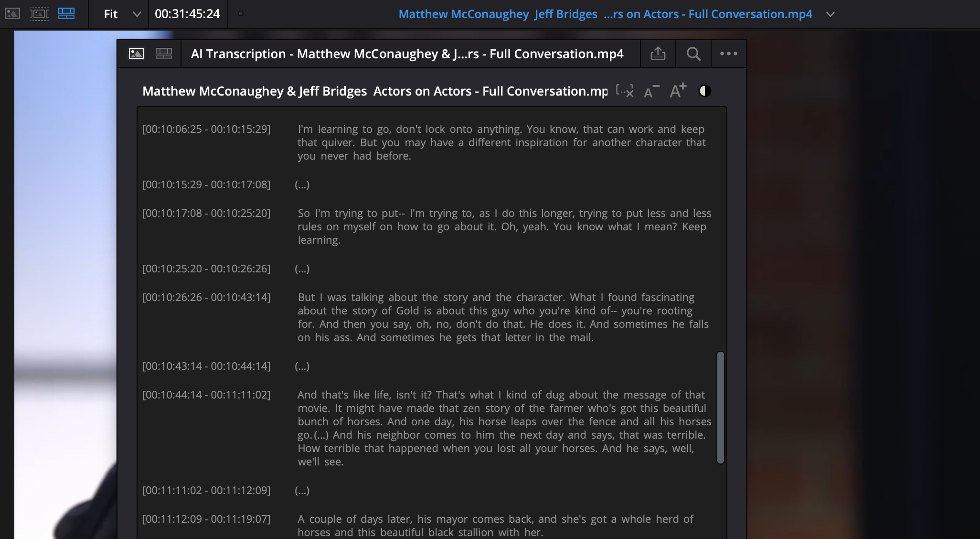Click the export transcription icon
980x539 pixels.
[x=658, y=54]
